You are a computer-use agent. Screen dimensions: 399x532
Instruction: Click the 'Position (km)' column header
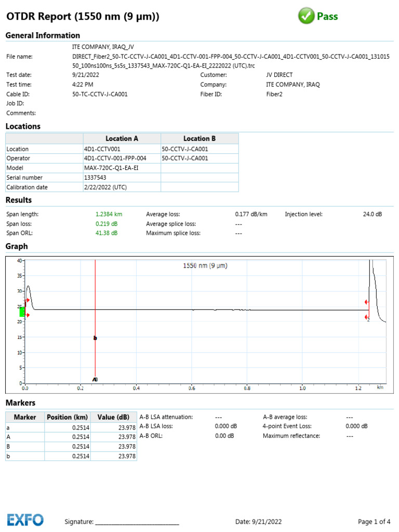(67, 417)
